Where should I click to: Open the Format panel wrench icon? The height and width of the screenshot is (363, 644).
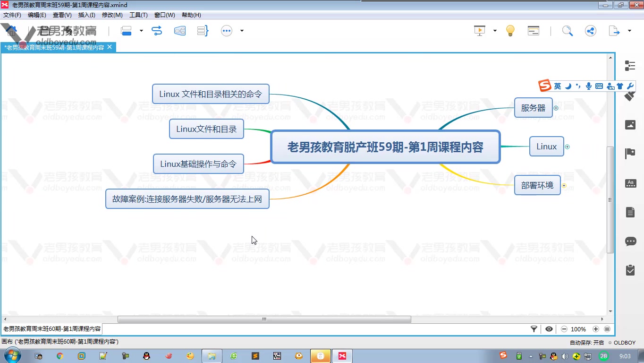pos(630,86)
